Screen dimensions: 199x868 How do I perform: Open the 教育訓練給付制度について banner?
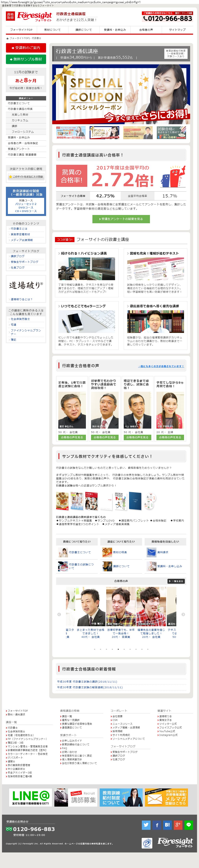click(x=121, y=797)
